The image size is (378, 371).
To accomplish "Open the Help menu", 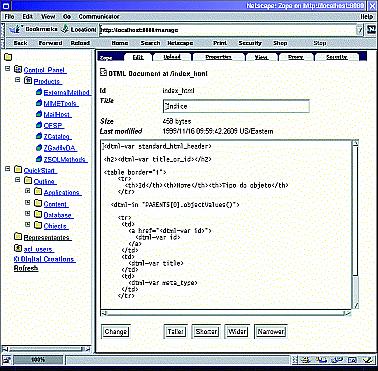I will pos(367,16).
